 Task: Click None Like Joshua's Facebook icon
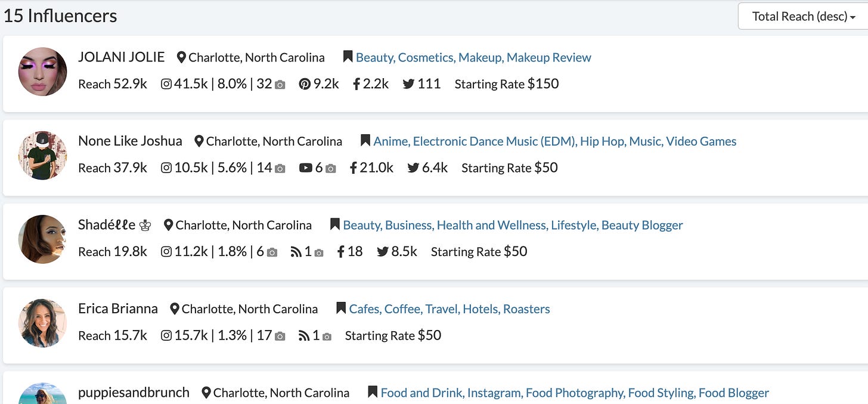click(354, 168)
